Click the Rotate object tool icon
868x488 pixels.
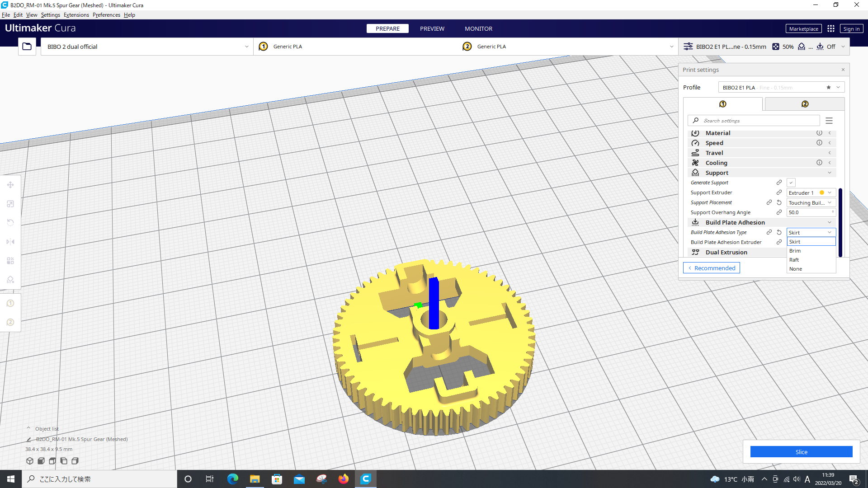pos(10,223)
